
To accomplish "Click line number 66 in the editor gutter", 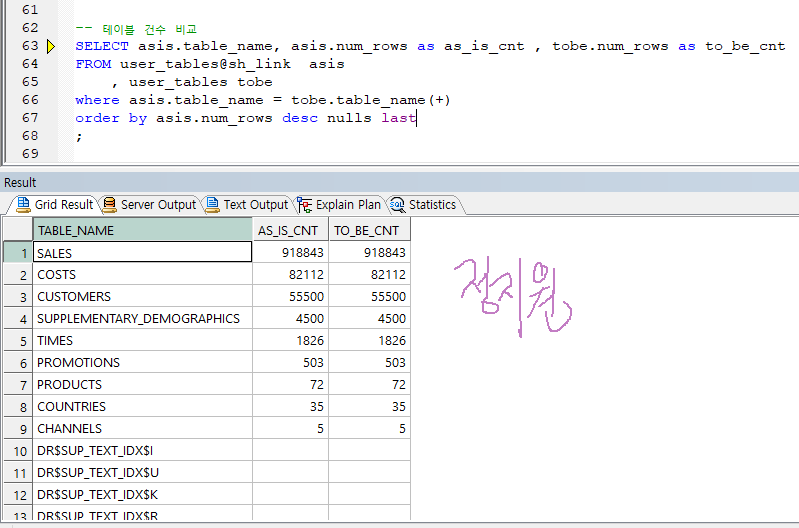I will [29, 100].
